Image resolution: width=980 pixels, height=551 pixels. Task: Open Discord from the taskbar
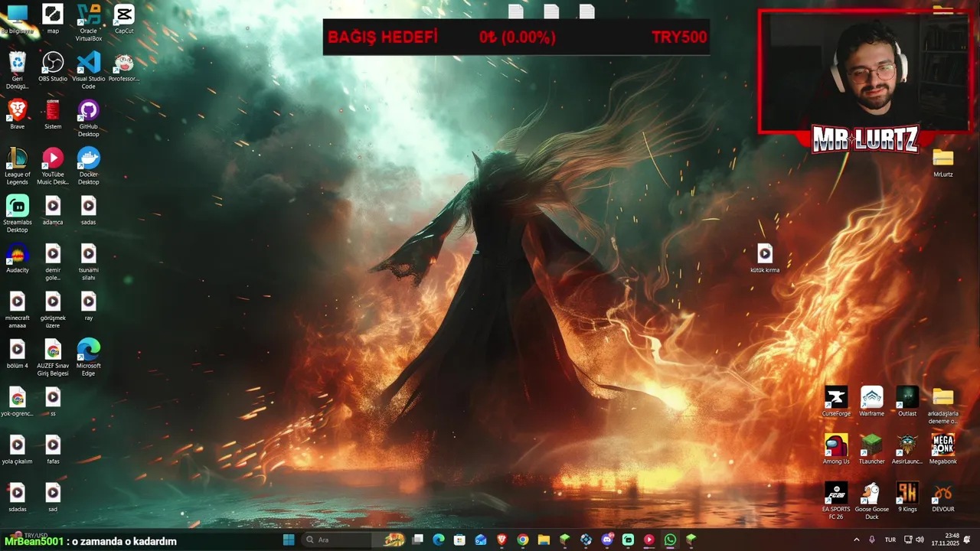coord(608,540)
